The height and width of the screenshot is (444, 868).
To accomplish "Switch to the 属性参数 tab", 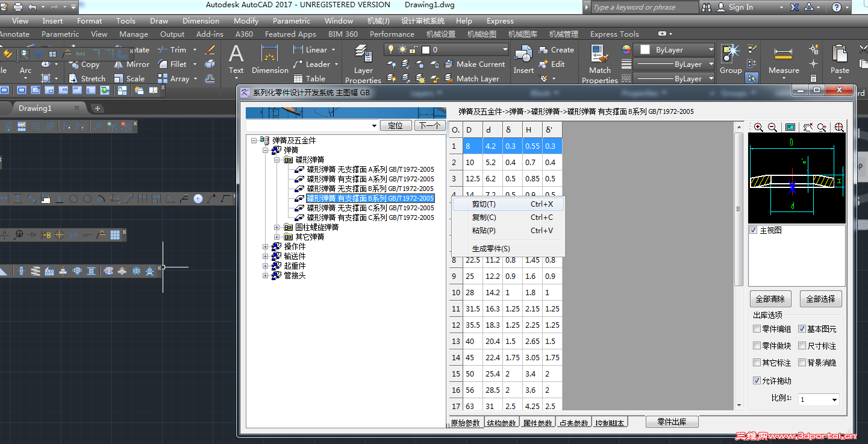I will pyautogui.click(x=537, y=423).
